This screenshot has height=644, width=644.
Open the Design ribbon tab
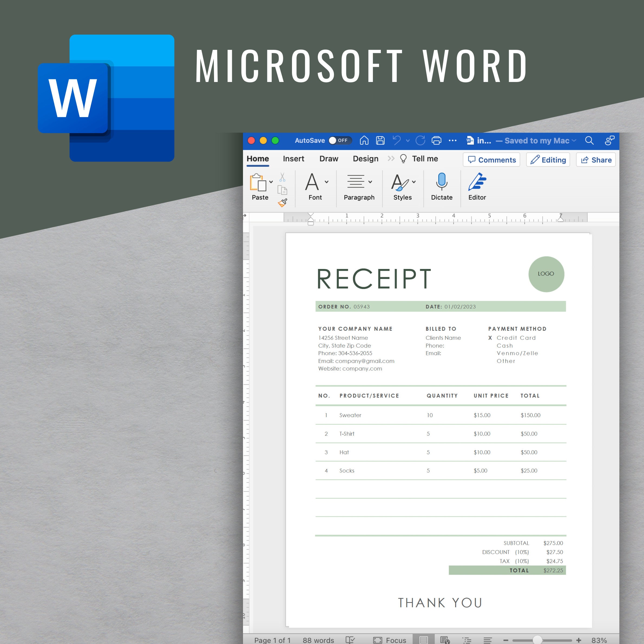point(366,159)
